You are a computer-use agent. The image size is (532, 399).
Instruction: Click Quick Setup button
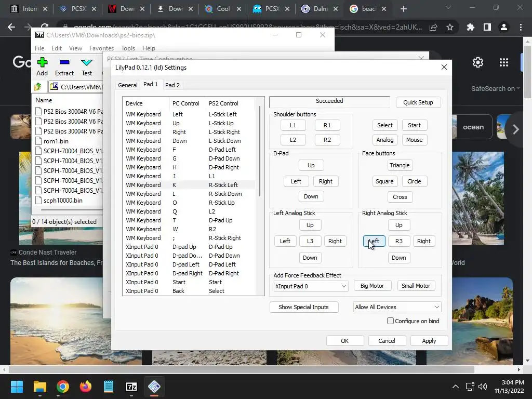pyautogui.click(x=418, y=102)
